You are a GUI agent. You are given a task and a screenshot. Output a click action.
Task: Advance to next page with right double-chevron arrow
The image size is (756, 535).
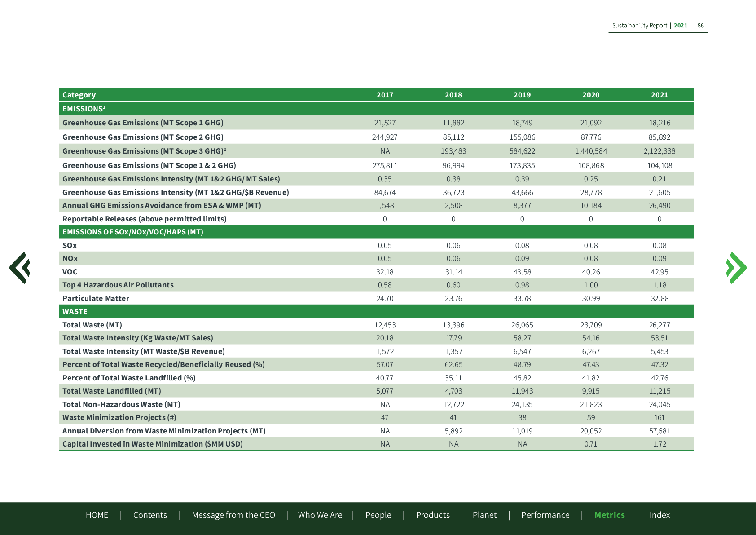tap(736, 268)
